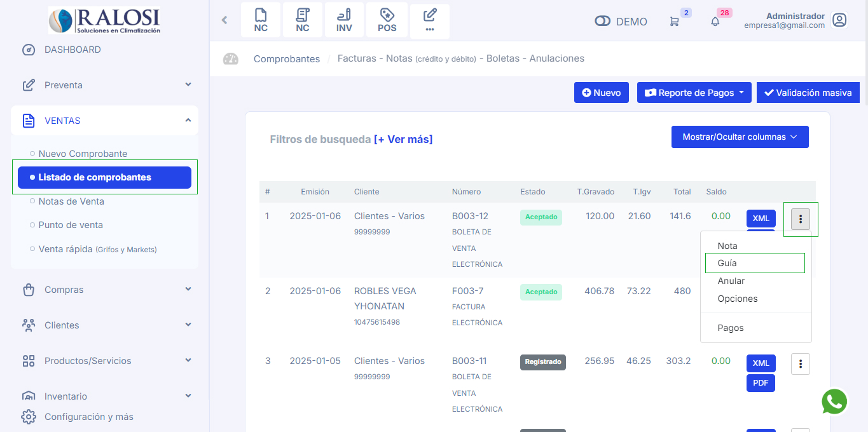The width and height of the screenshot is (868, 432).
Task: Open the Mostrar/Ocultar columnas dropdown
Action: 740,137
